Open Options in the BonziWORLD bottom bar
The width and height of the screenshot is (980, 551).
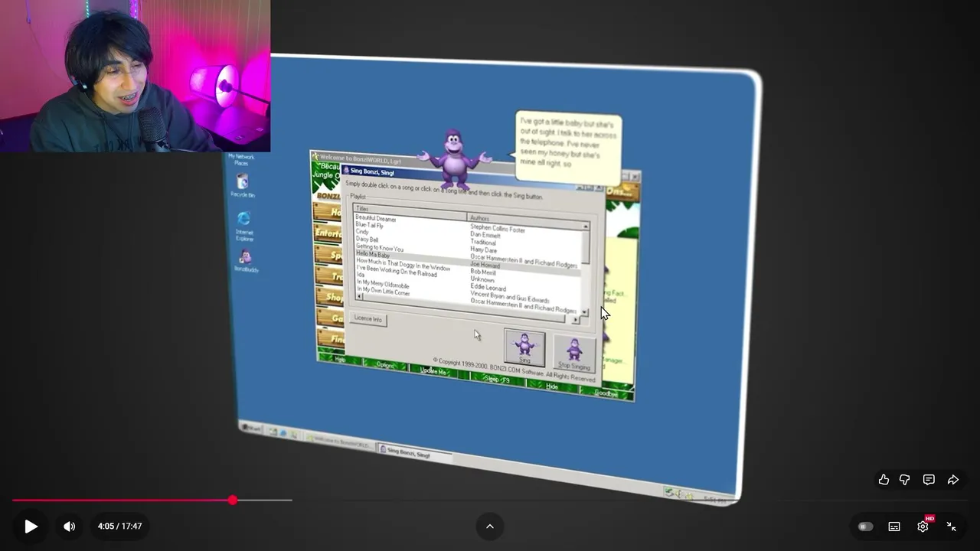tap(384, 365)
